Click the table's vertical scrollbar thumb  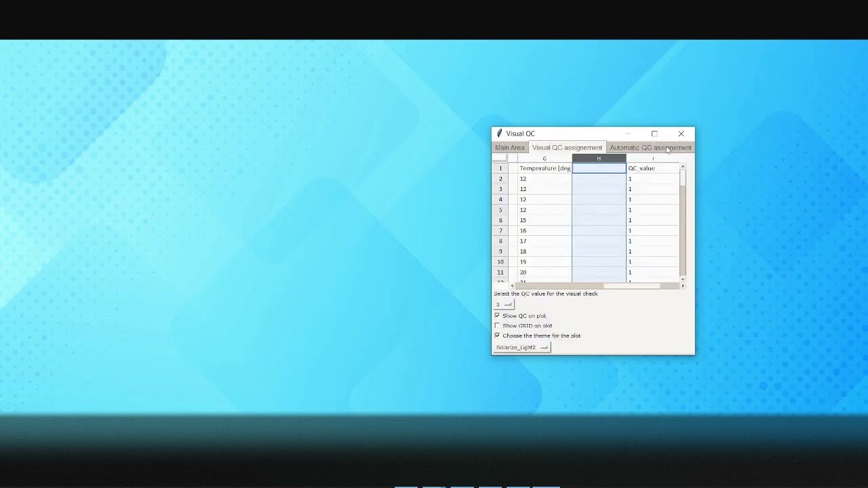pyautogui.click(x=682, y=178)
